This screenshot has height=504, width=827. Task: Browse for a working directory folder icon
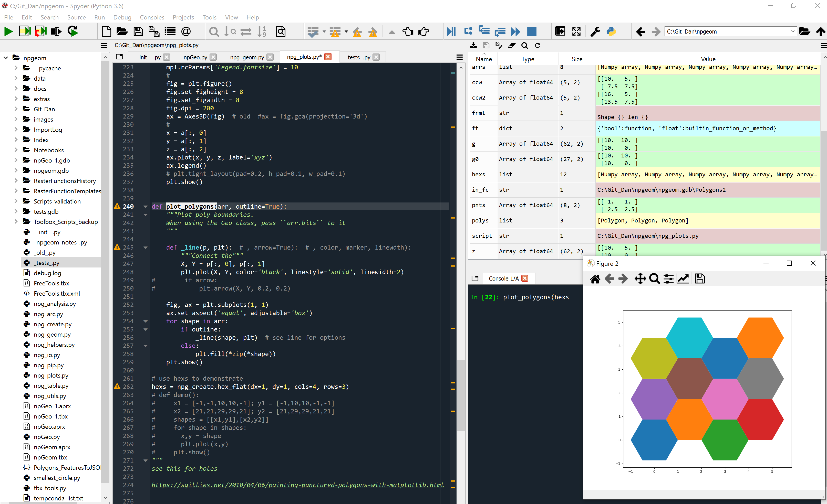point(804,31)
